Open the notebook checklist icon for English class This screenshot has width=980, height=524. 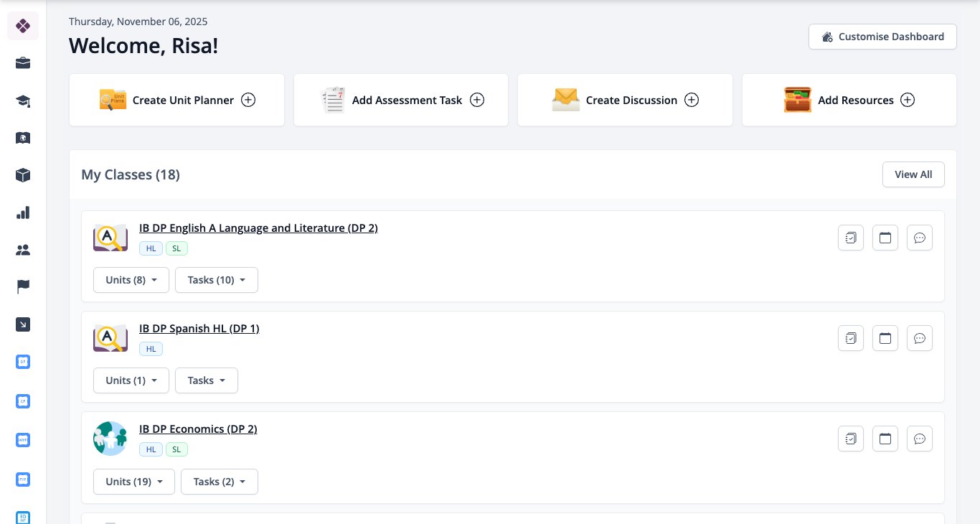(851, 238)
